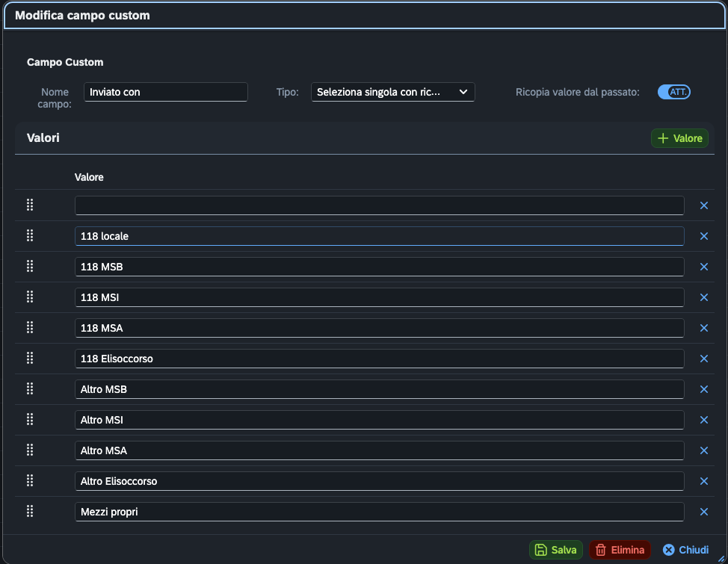
Task: Close the dialog with Chiudi
Action: (x=685, y=550)
